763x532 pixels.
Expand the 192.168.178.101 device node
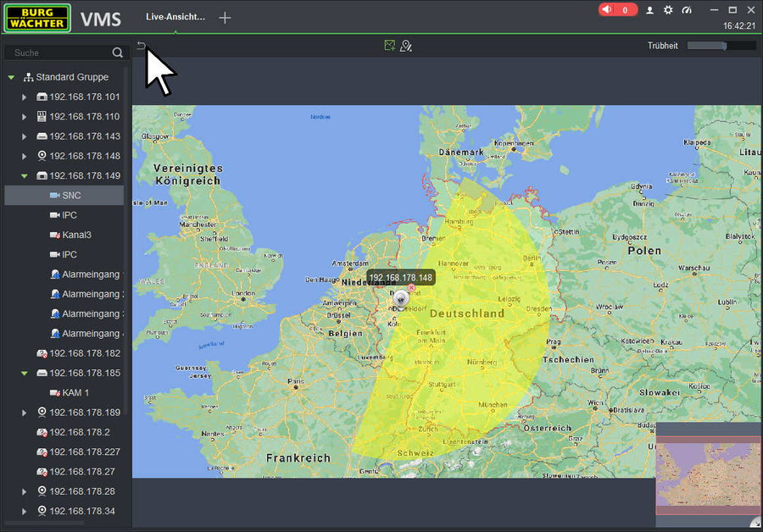coord(25,97)
